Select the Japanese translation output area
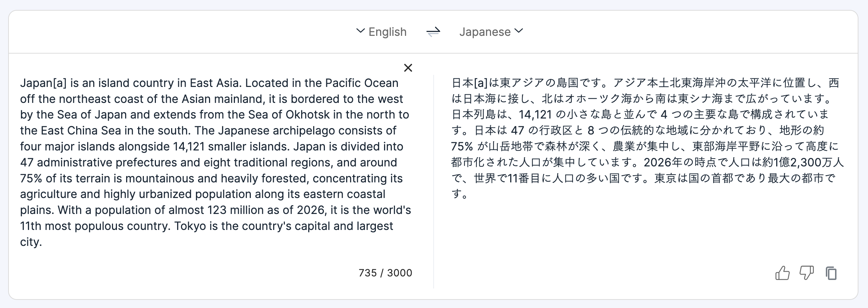This screenshot has height=308, width=868. click(x=647, y=138)
